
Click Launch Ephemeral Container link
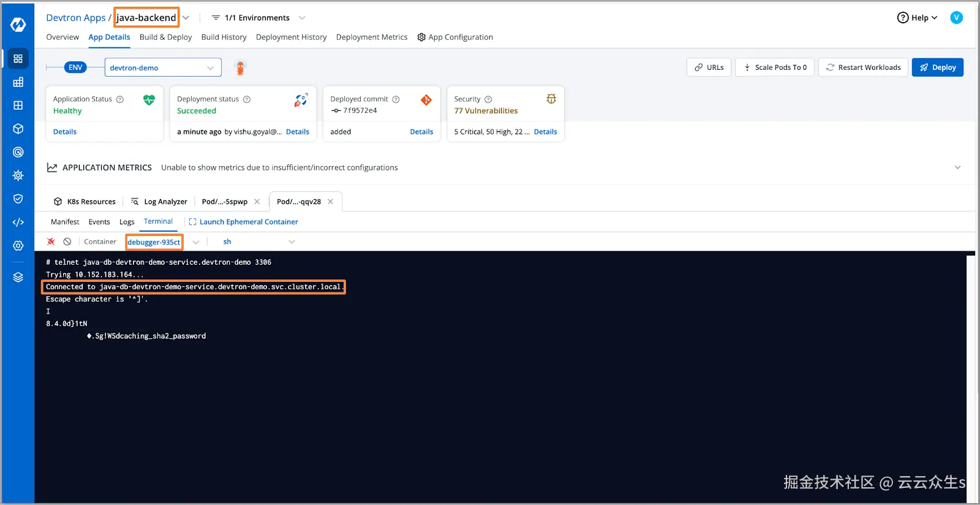243,222
